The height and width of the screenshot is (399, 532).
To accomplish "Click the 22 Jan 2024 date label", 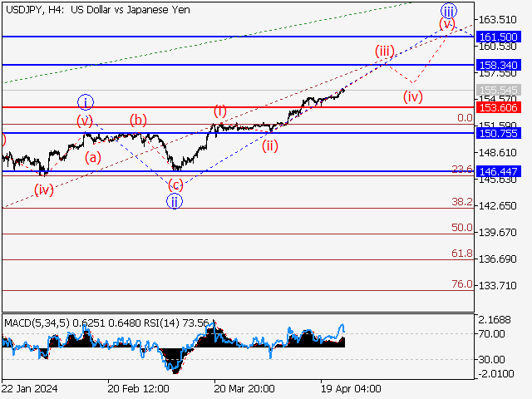I will [x=30, y=389].
